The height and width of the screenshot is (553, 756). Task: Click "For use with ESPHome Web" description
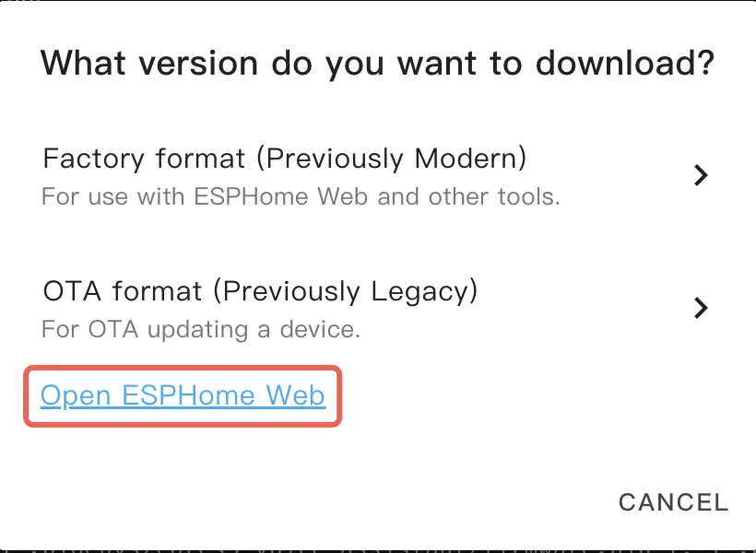pos(301,196)
